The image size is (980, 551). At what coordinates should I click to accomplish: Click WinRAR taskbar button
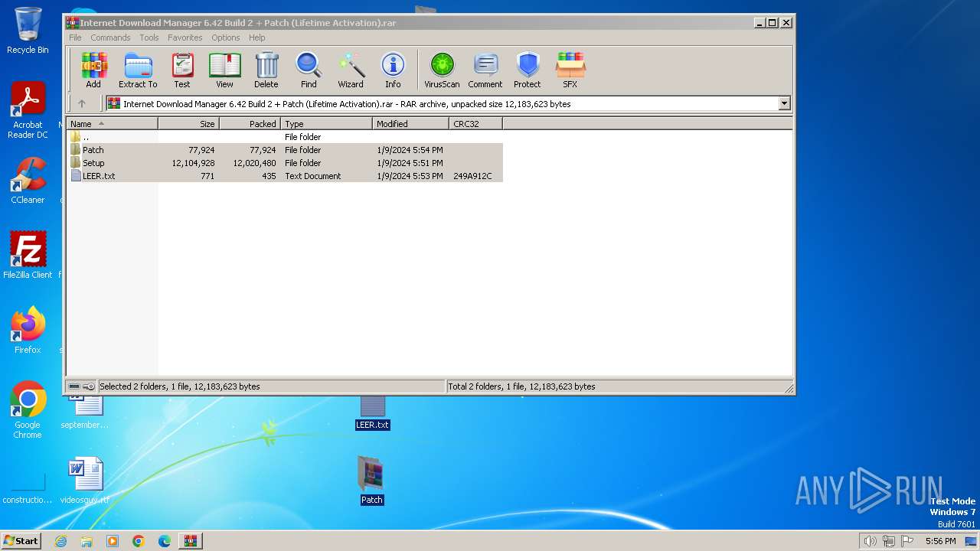pyautogui.click(x=191, y=541)
